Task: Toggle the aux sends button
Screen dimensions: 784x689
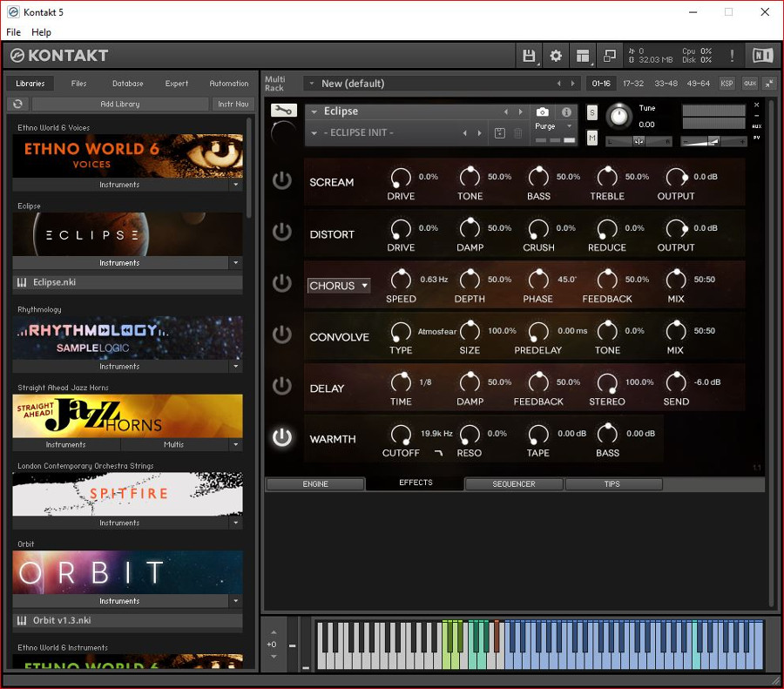Action: pyautogui.click(x=749, y=84)
